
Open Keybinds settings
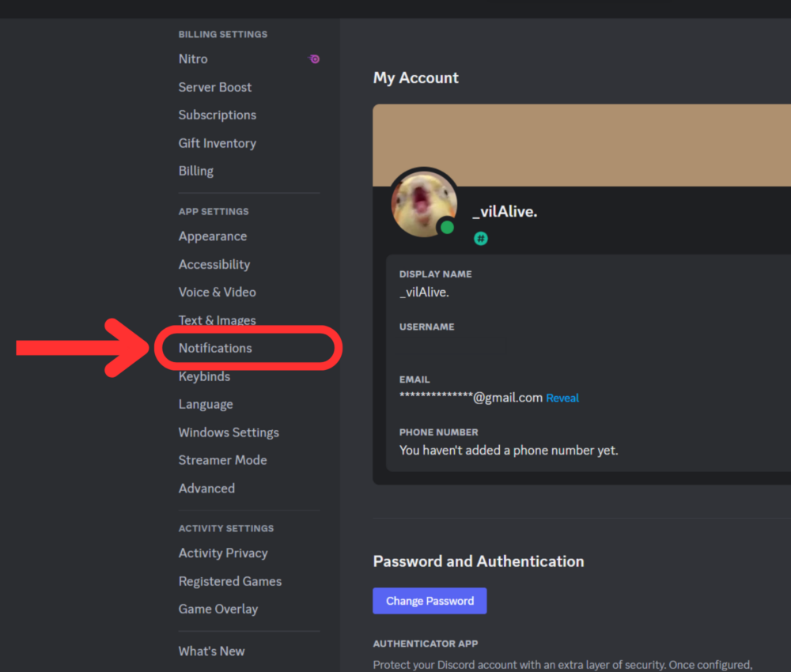pyautogui.click(x=204, y=376)
